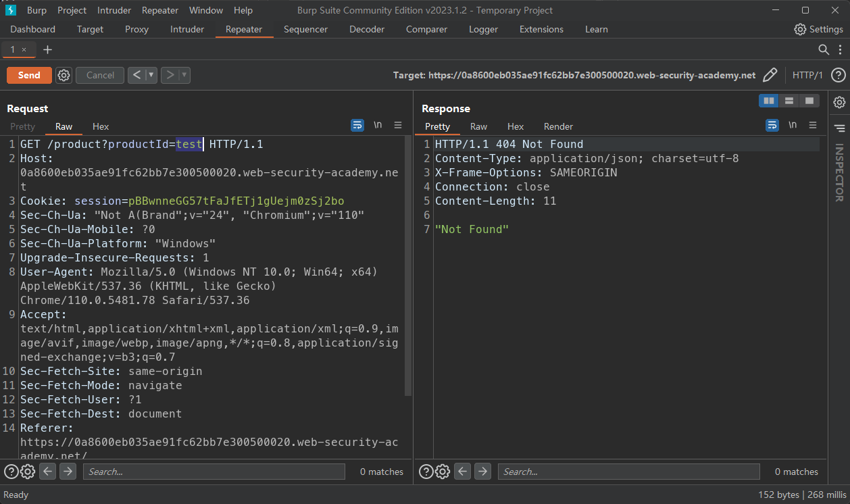Go forward to next request in history
850x504 pixels.
tap(170, 75)
